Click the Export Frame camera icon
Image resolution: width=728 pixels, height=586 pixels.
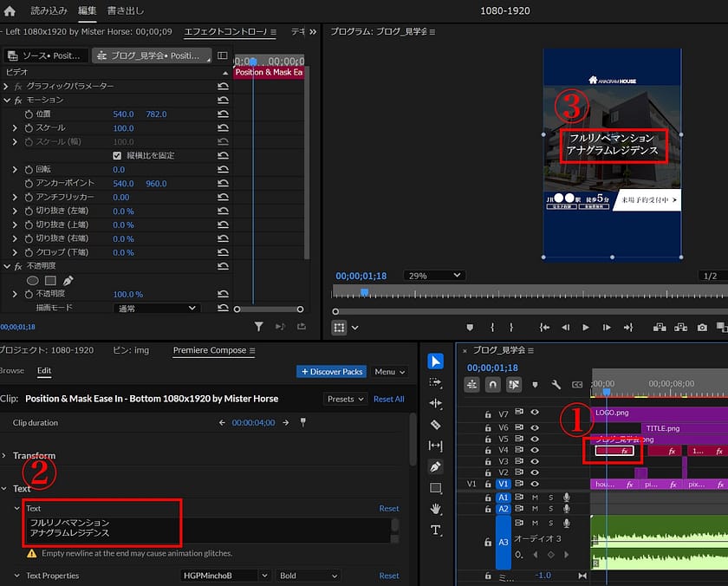click(x=702, y=328)
